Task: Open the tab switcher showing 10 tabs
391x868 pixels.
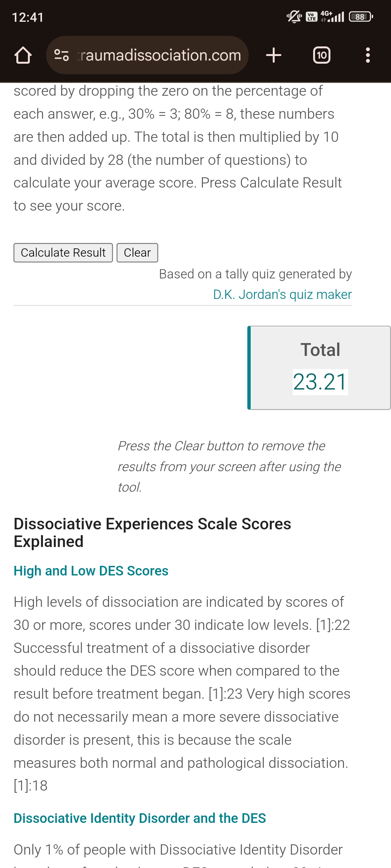Action: coord(321,55)
